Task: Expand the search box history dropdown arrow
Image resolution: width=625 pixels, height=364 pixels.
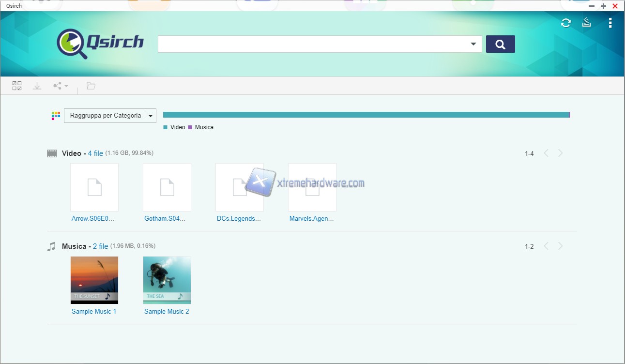Action: click(x=473, y=44)
